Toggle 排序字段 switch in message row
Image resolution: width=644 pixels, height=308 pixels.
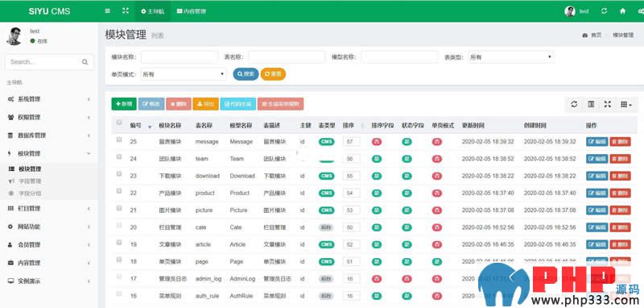(377, 142)
